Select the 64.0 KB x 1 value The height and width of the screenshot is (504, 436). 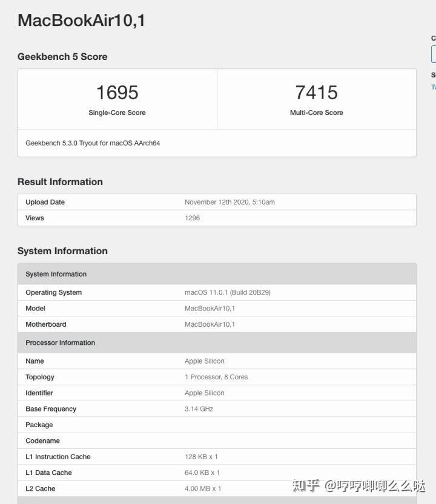202,473
